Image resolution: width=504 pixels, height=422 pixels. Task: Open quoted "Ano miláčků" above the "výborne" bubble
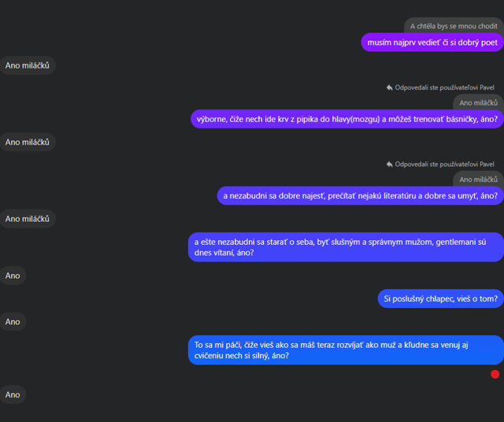[x=477, y=103]
